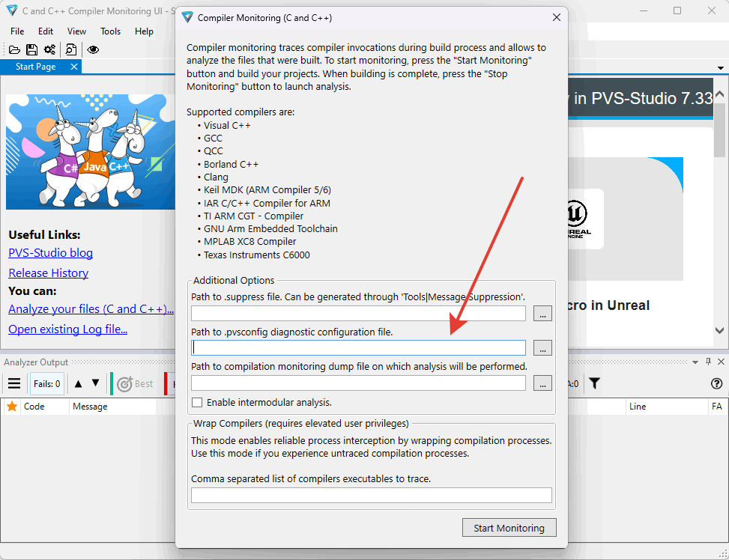
Task: Browse for the .suppress file path
Action: coord(542,314)
